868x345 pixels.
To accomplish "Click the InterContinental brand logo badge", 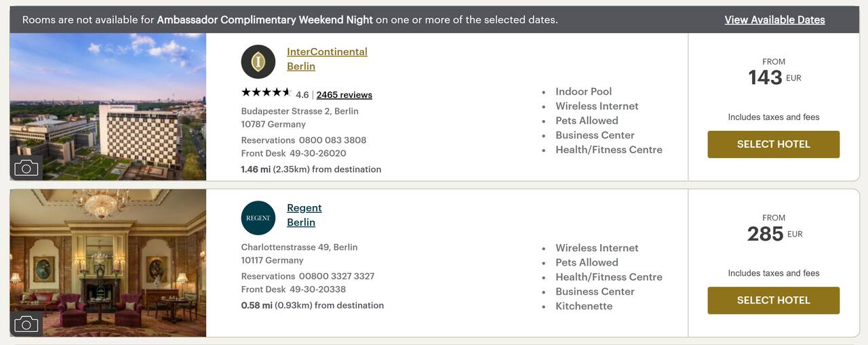I will (258, 62).
